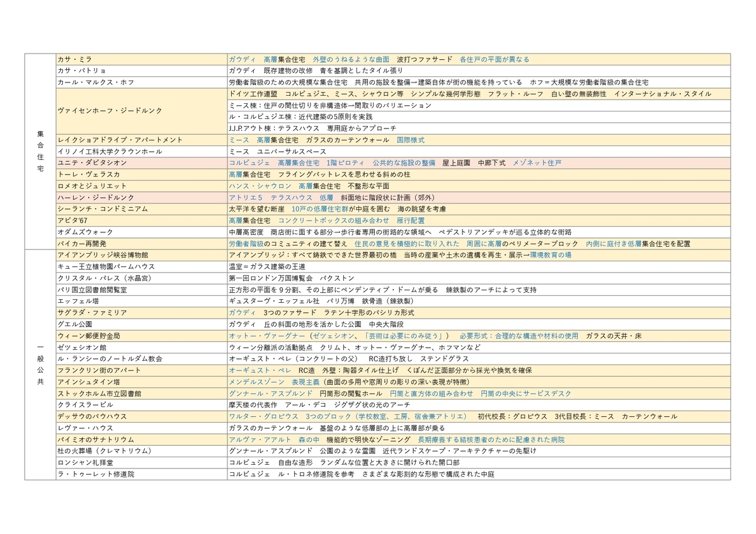Image resolution: width=756 pixels, height=534 pixels.
Task: Select the サグラダ・ファミリア cell
Action: (141, 312)
